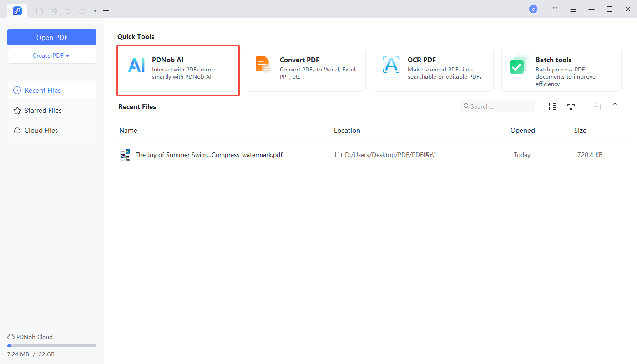Expand the Create PDF dropdown

click(52, 56)
